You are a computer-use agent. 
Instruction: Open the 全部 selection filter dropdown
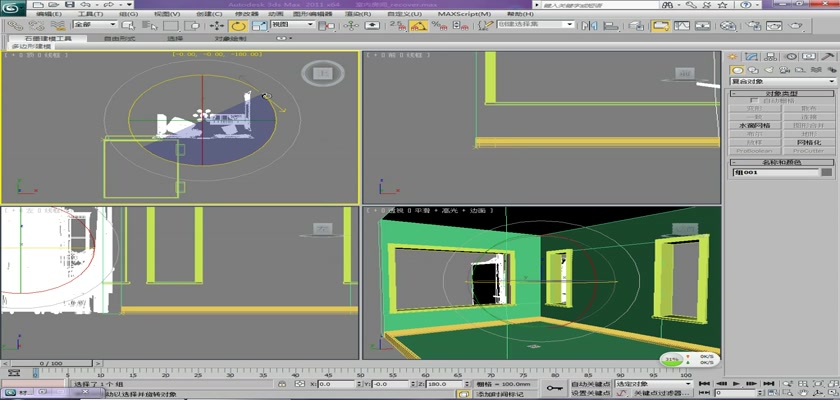coord(95,25)
